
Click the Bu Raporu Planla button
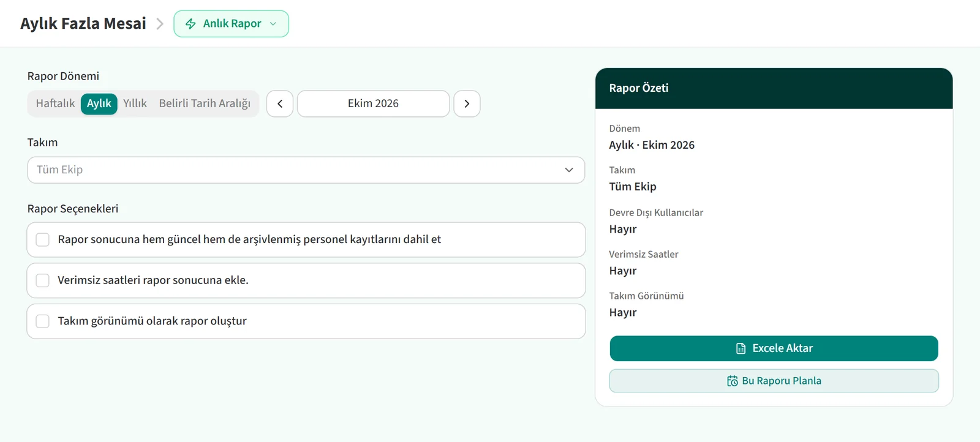click(x=774, y=381)
